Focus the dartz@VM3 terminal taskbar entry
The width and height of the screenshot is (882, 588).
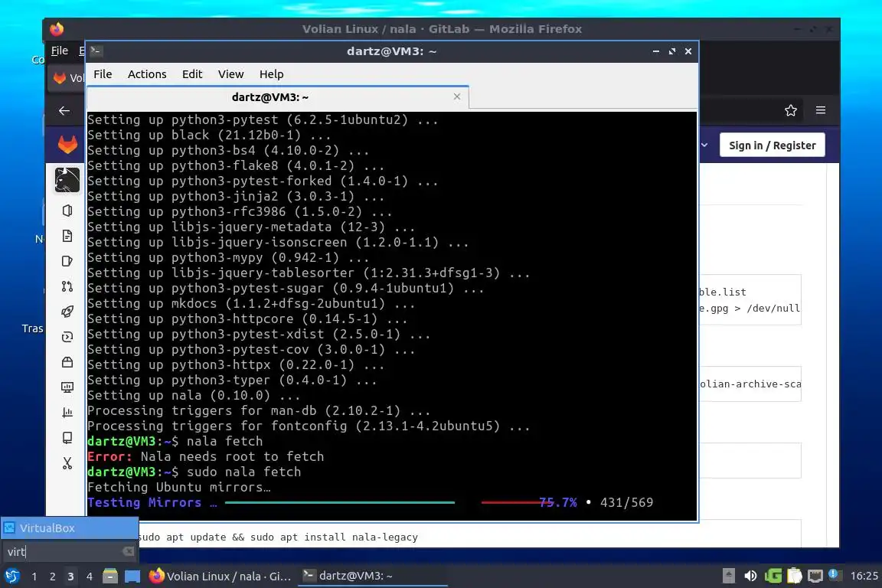pos(372,577)
